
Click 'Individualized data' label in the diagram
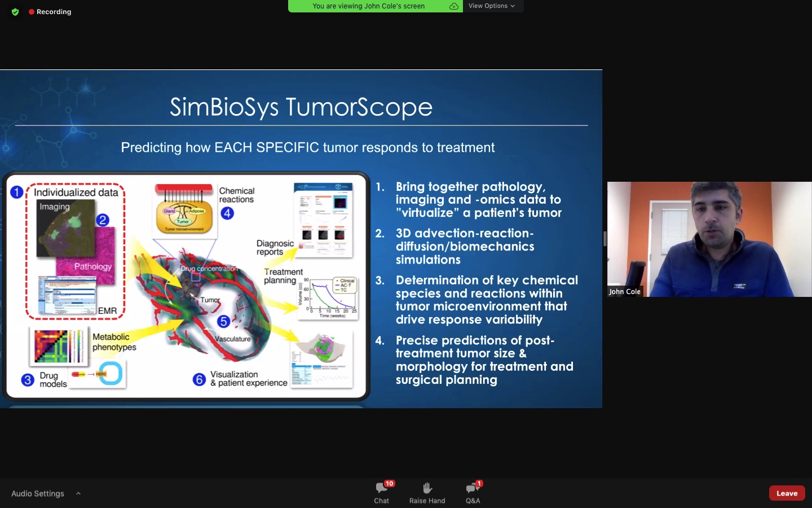click(x=76, y=192)
